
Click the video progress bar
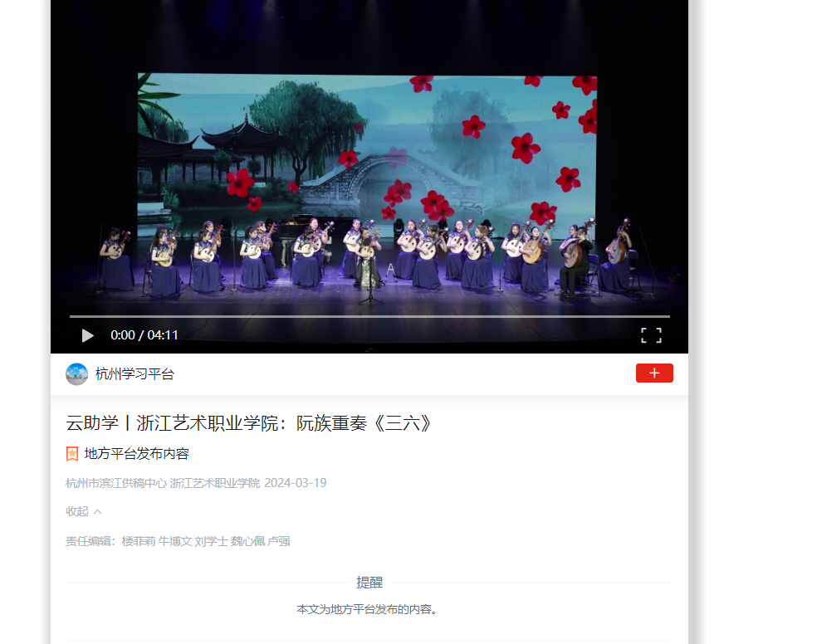coord(369,316)
